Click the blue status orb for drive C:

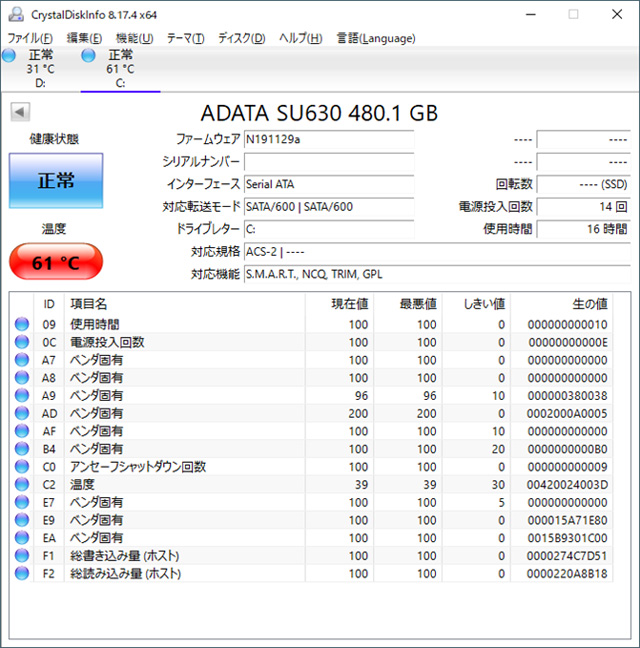88,55
